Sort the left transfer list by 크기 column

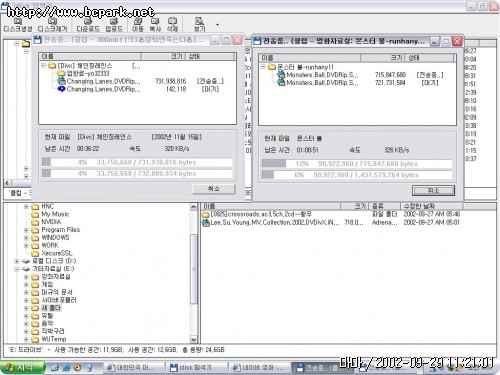click(x=163, y=56)
